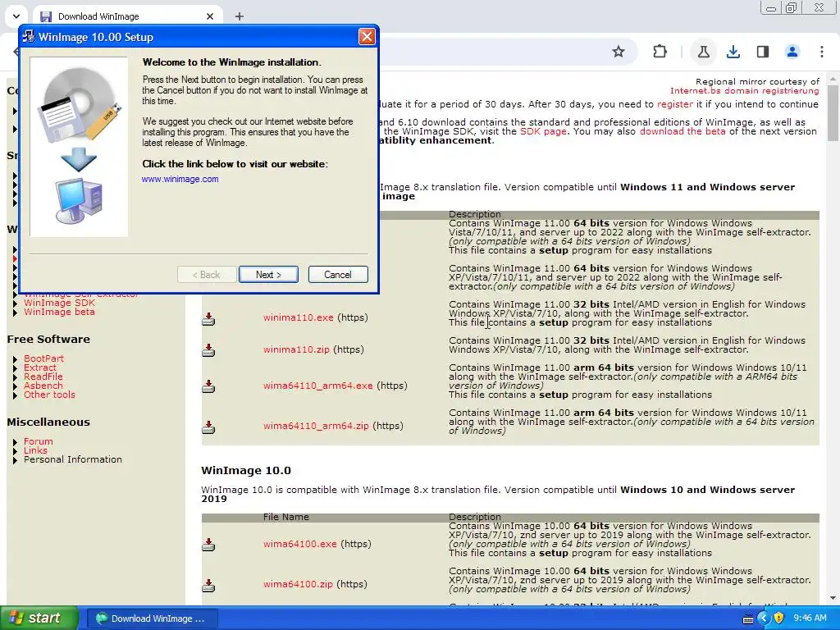Click the page scrollbar up arrow
Screen dimensions: 840x630
833,79
